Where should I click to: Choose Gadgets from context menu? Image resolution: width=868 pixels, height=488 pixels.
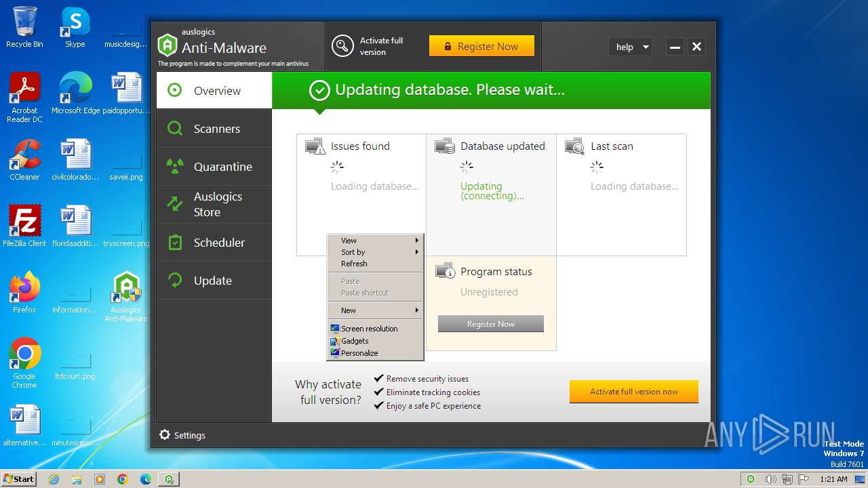375,341
